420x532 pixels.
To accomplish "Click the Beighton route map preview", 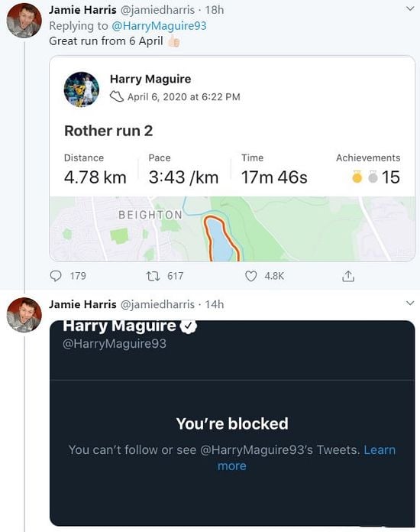I will click(x=232, y=229).
